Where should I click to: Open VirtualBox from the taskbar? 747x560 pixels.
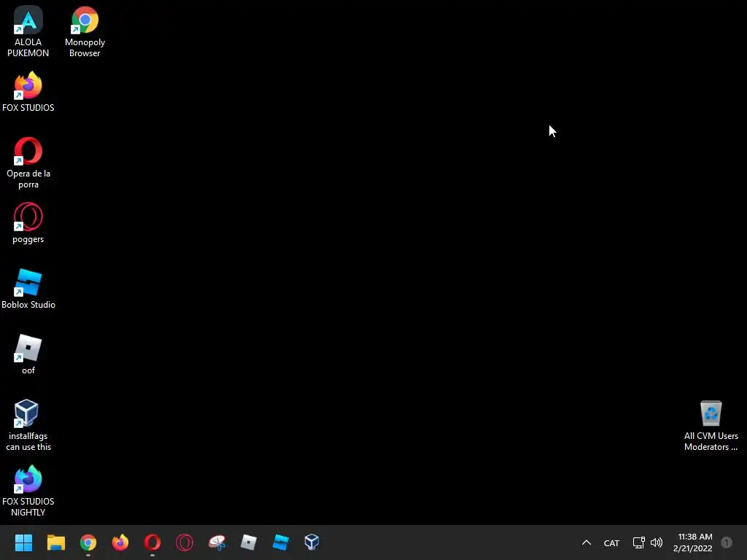(x=312, y=542)
